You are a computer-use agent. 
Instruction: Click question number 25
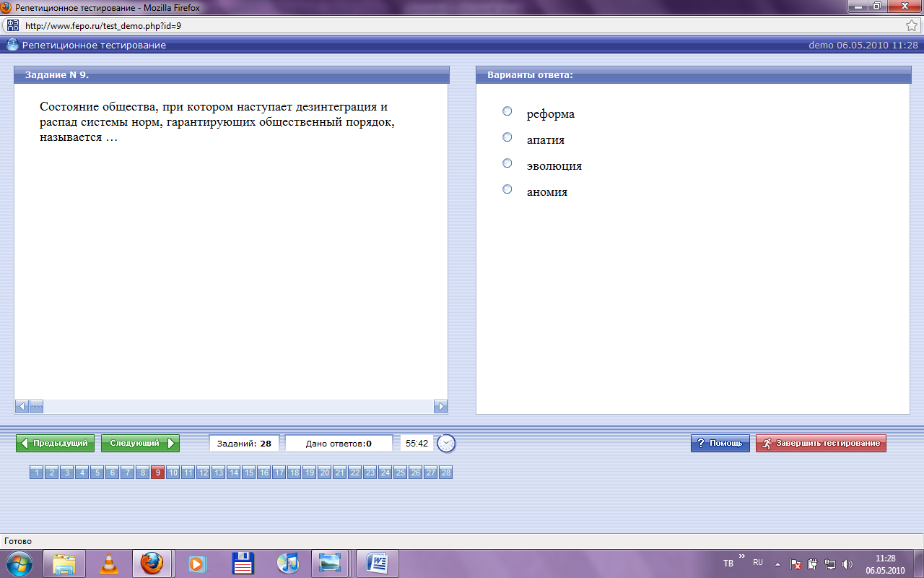[400, 473]
